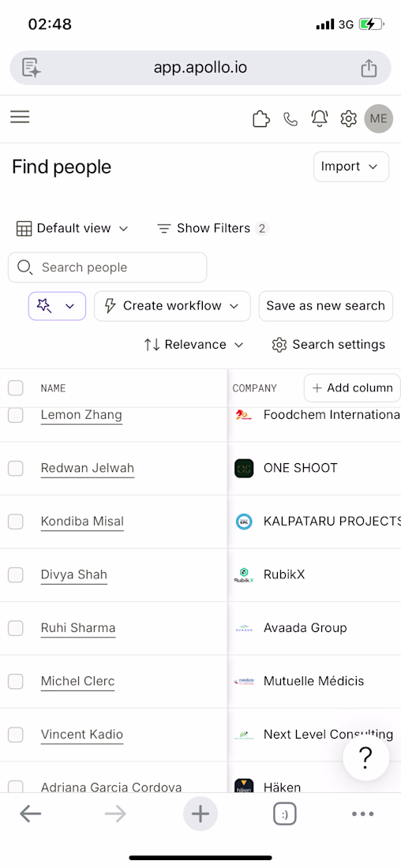401x868 pixels.
Task: Select all rows with header checkbox
Action: pyautogui.click(x=16, y=388)
